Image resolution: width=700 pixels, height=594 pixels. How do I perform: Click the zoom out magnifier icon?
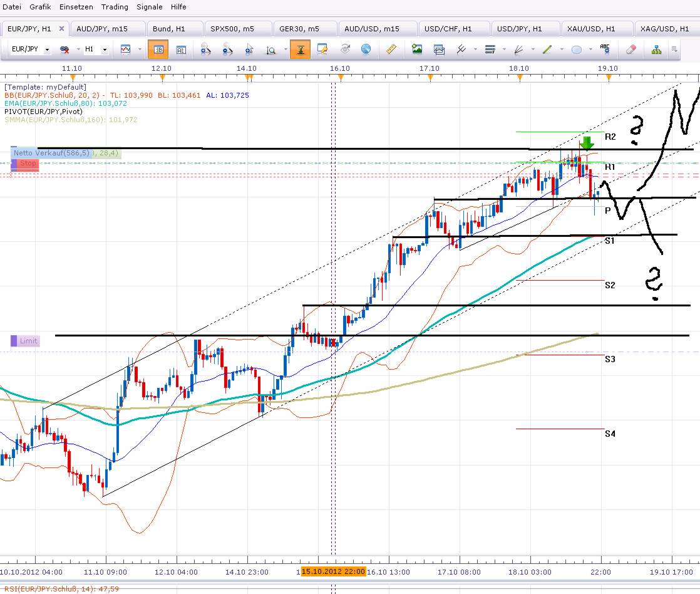point(227,49)
